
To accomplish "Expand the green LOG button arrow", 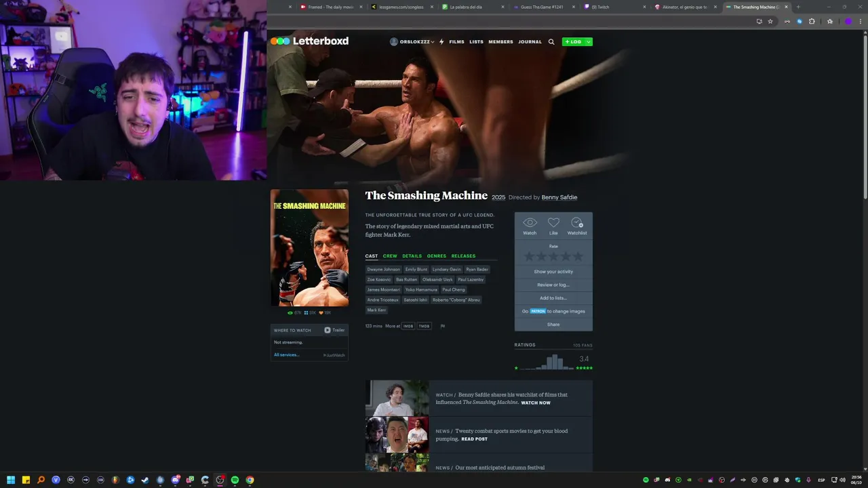I will (589, 42).
